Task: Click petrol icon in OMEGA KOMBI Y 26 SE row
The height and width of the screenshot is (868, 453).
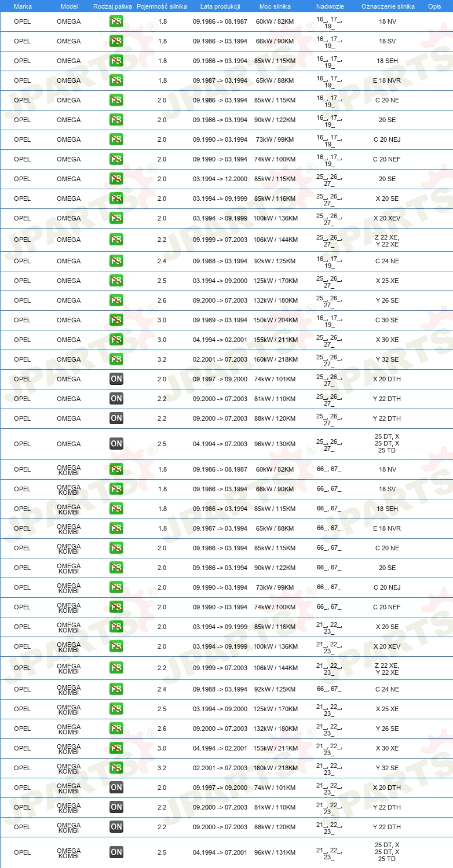Action: coord(116,729)
